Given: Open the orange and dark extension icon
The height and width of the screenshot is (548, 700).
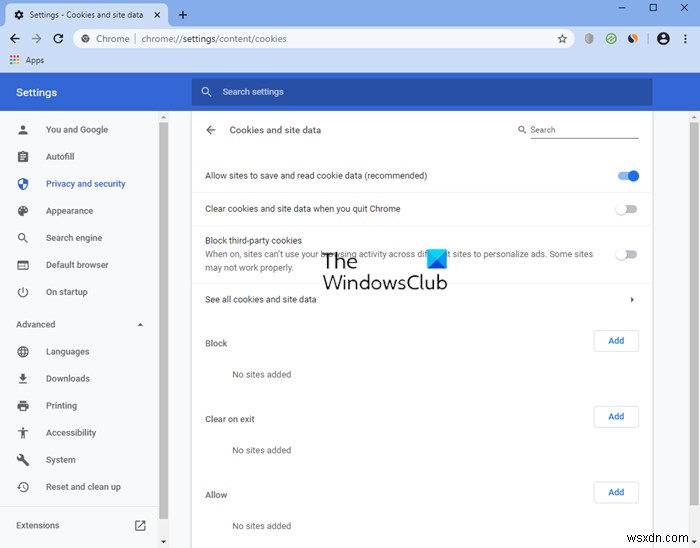Looking at the screenshot, I should [633, 39].
